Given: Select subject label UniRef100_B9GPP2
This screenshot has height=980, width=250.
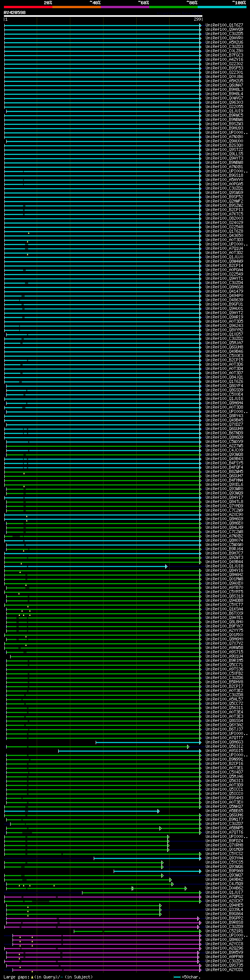Looking at the screenshot, I should pyautogui.click(x=224, y=918).
